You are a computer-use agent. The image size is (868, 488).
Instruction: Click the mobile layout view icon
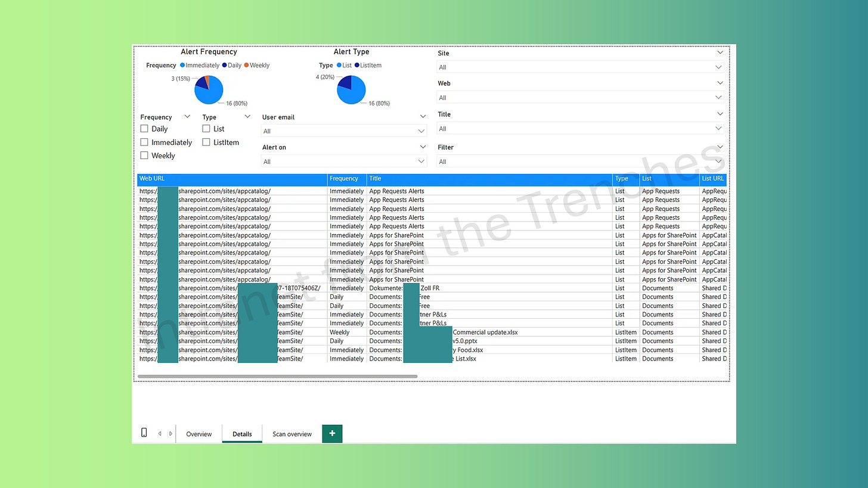point(144,433)
